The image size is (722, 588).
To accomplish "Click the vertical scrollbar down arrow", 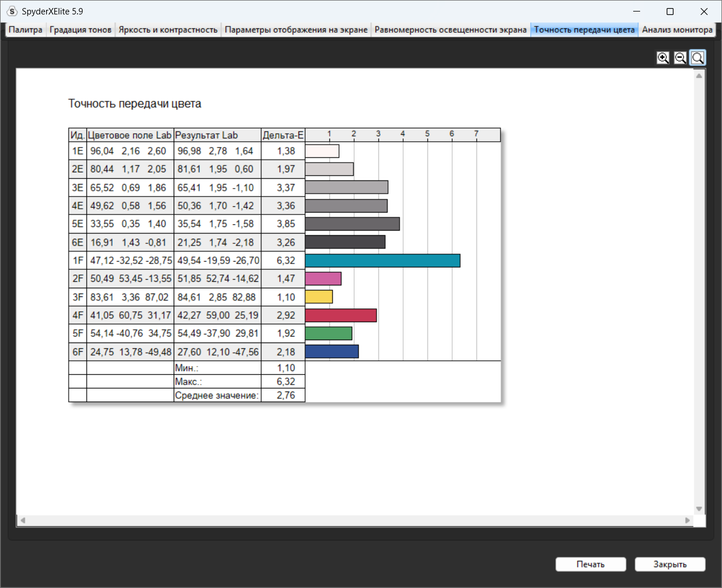I will pyautogui.click(x=699, y=509).
